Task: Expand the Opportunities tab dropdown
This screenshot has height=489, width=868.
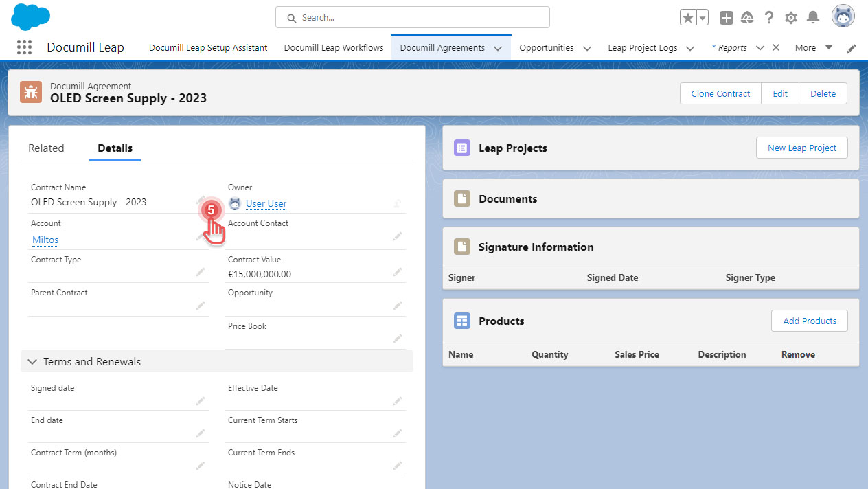Action: [x=587, y=48]
